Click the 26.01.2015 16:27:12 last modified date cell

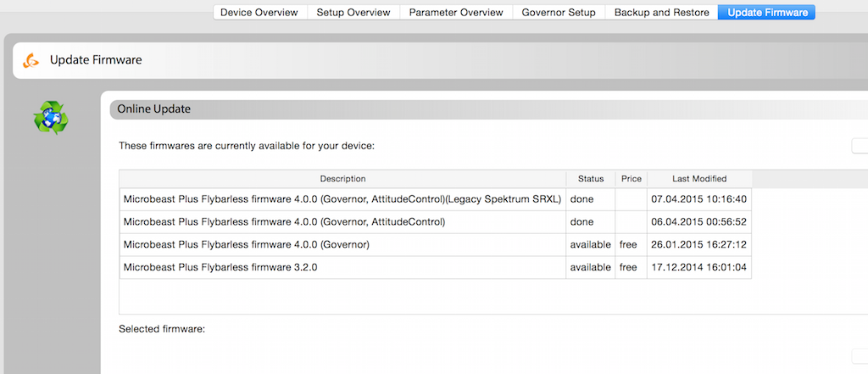(698, 245)
